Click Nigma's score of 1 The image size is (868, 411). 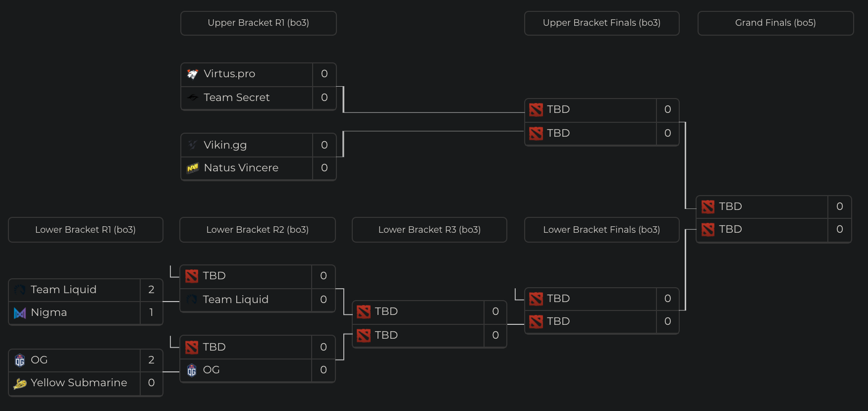[151, 312]
